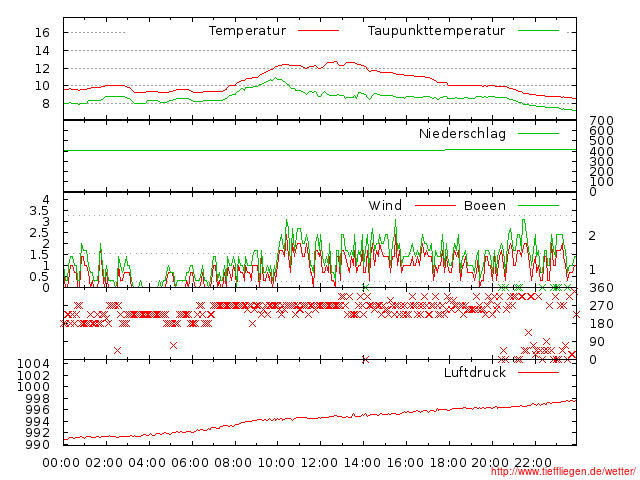
Task: Click the 16 temperature axis value
Action: coord(42,33)
